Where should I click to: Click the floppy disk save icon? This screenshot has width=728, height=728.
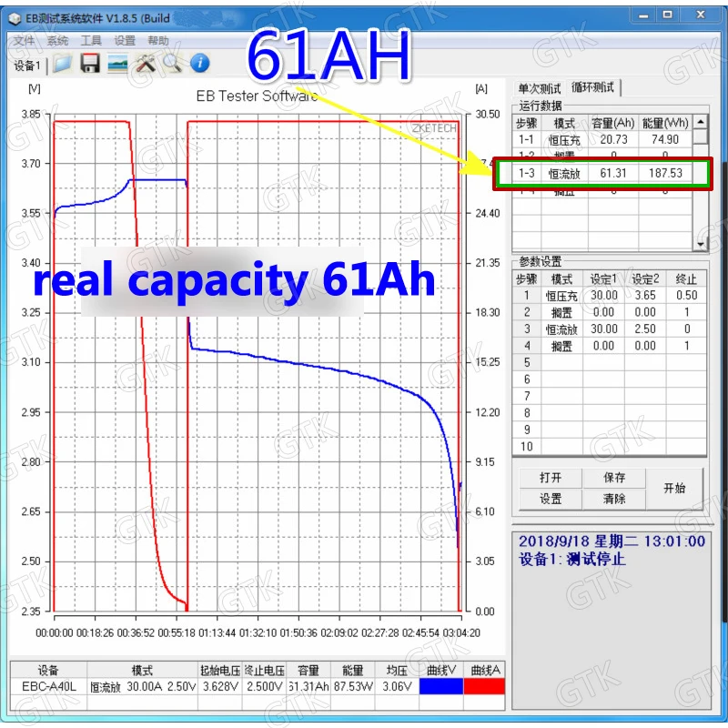click(90, 63)
